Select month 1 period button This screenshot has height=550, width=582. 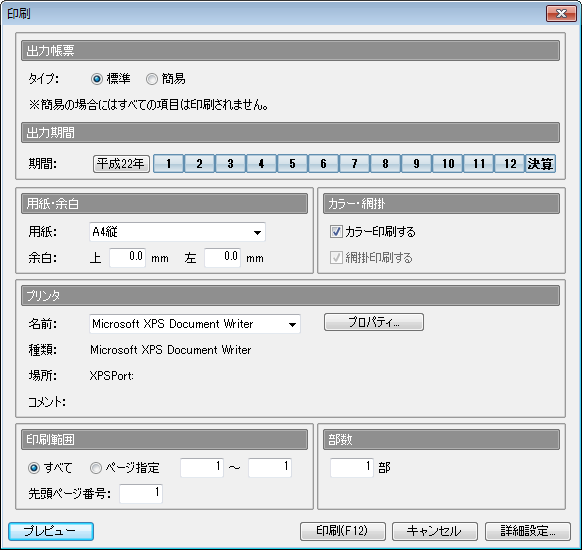click(x=169, y=164)
